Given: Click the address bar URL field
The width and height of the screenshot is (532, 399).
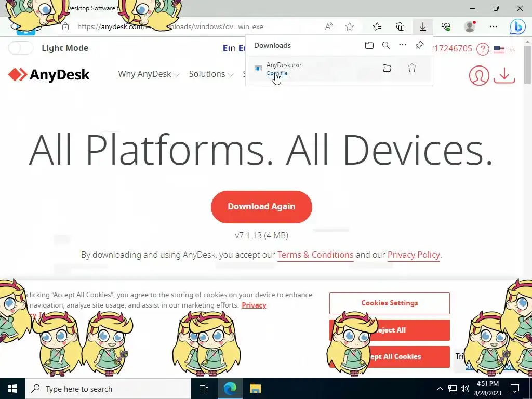Looking at the screenshot, I should tap(170, 27).
